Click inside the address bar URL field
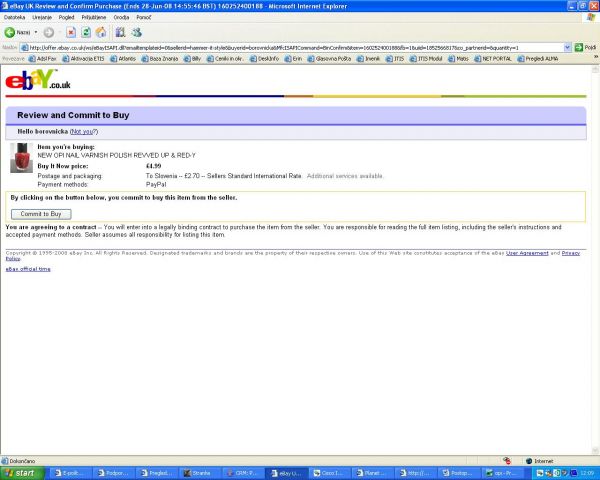Viewport: 600px width, 480px height. click(293, 47)
